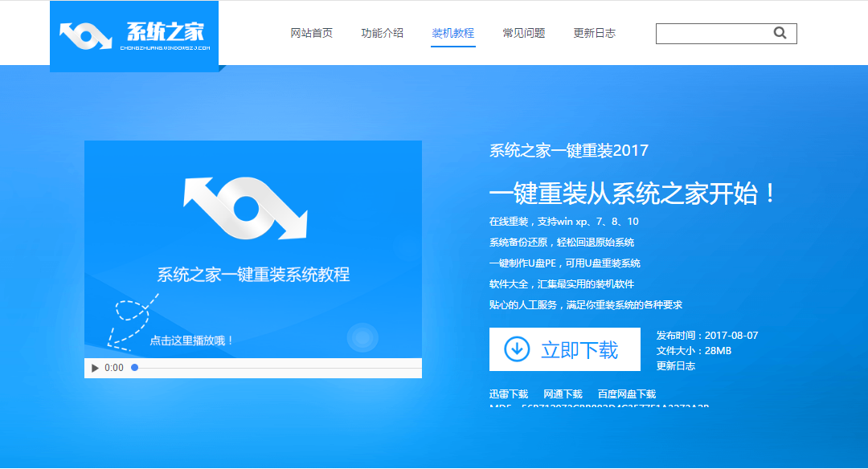Viewport: 868px width, 469px height.
Task: Switch to the 装机教程 tab
Action: [452, 34]
